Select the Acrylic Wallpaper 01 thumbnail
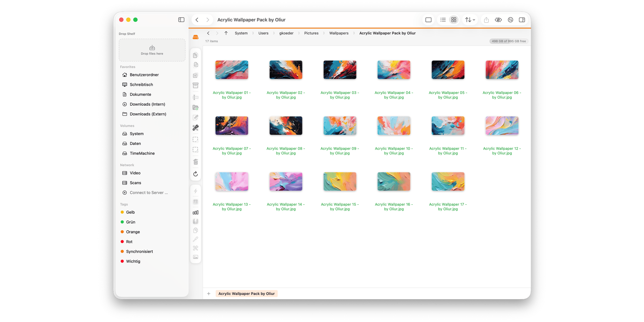The height and width of the screenshot is (322, 644). coord(232,70)
